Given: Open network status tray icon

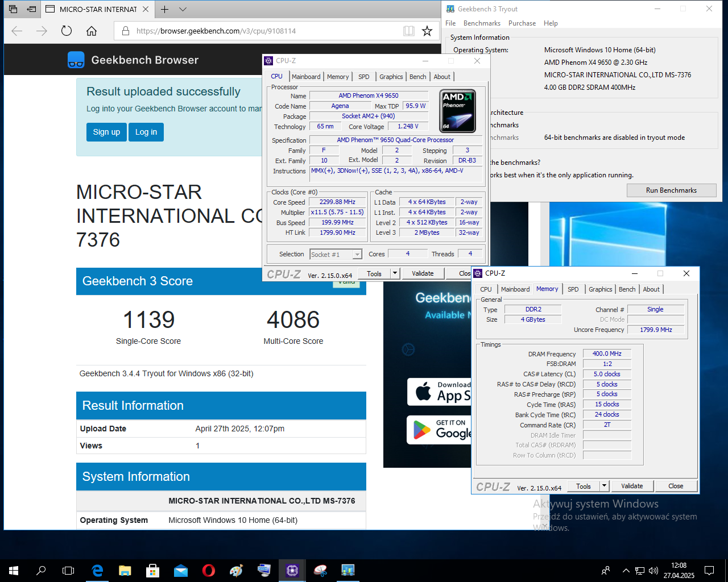Looking at the screenshot, I should tap(640, 571).
